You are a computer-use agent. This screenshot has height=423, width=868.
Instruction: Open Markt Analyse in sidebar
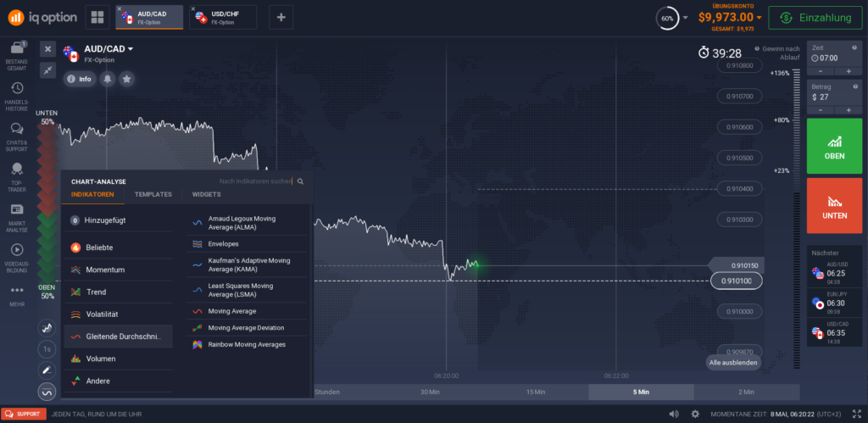pos(17,218)
